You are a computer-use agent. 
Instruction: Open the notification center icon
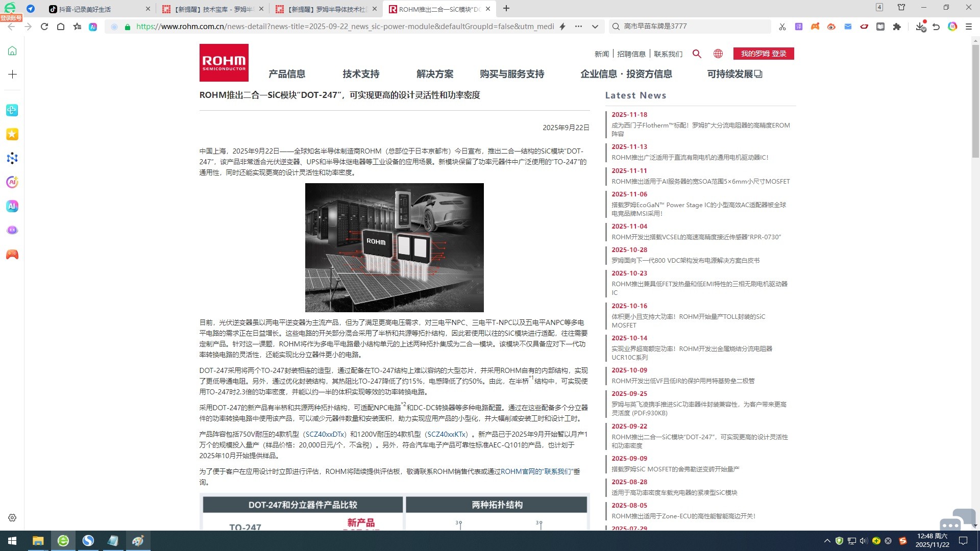[963, 541]
